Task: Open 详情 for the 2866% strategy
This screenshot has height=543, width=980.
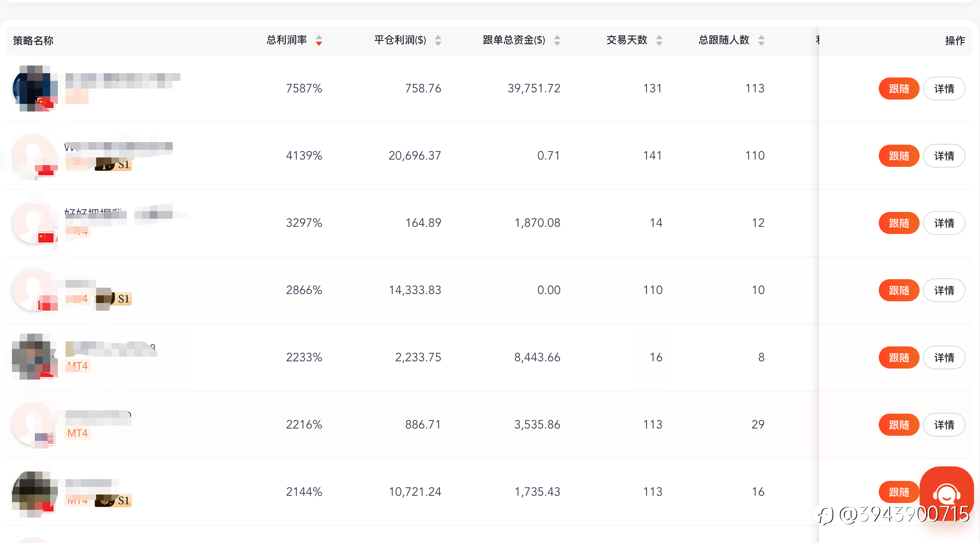Action: pyautogui.click(x=944, y=290)
